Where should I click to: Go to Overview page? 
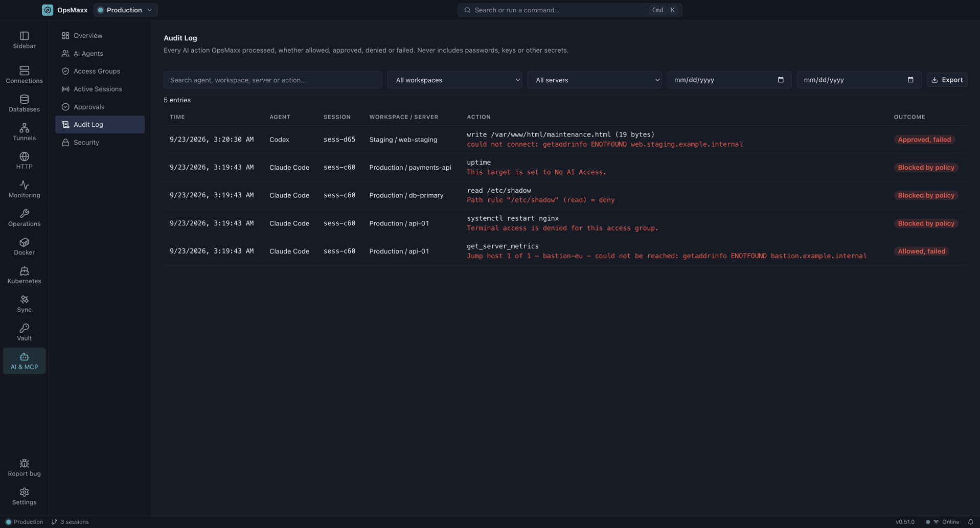click(x=100, y=36)
